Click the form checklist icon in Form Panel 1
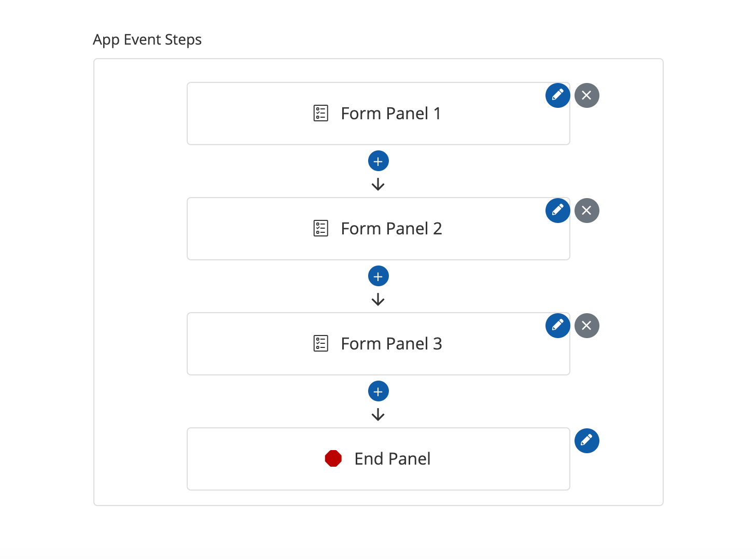Viewport: 756px width, 559px height. coord(321,113)
